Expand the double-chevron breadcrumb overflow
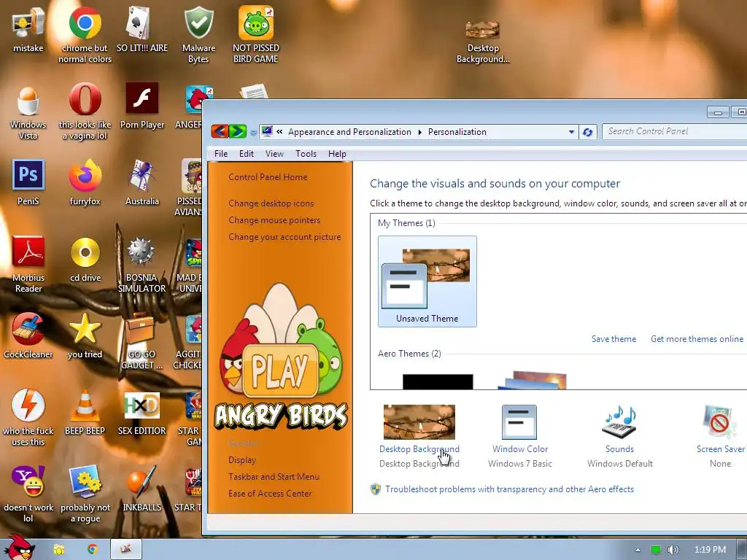747x560 pixels. tap(279, 132)
